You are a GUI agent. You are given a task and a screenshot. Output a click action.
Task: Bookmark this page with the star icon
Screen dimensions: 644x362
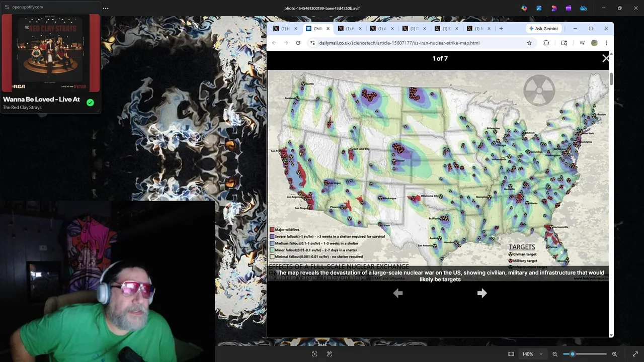[x=529, y=43]
